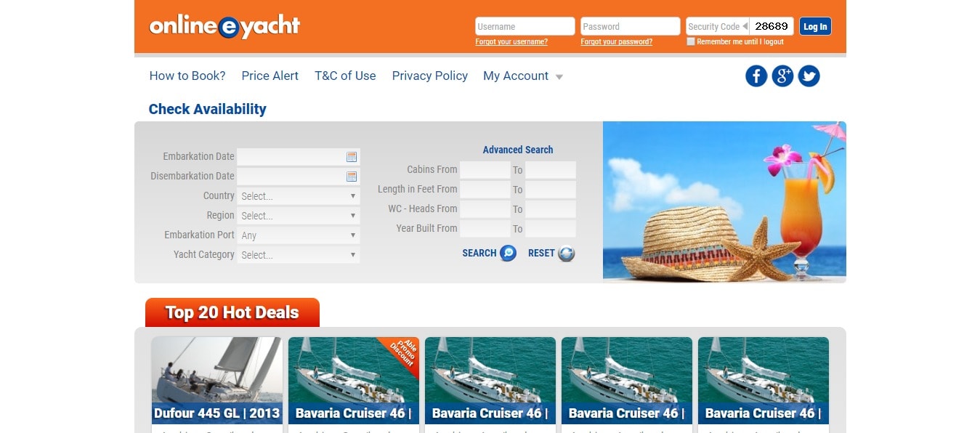Click the Log In button
The image size is (980, 433).
click(815, 27)
